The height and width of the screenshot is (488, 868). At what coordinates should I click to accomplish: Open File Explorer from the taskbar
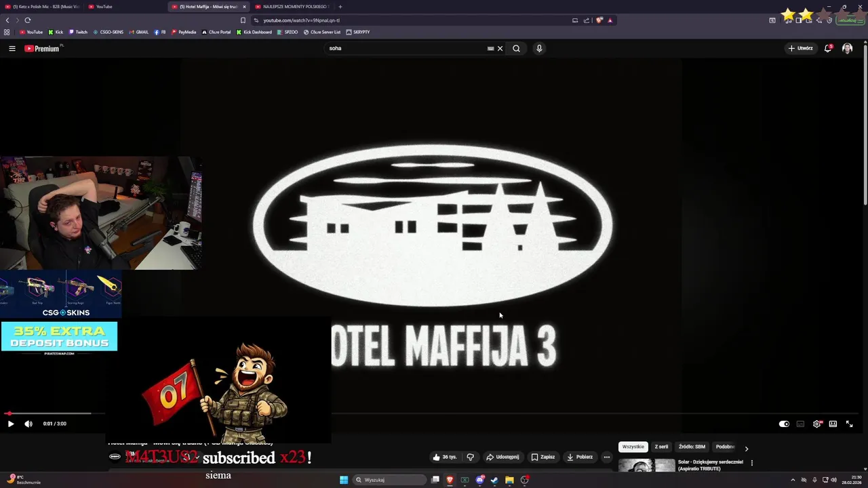click(509, 480)
